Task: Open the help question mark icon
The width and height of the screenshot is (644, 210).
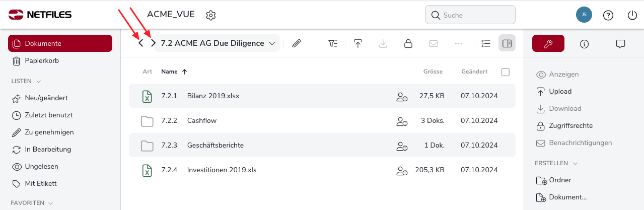Action: click(x=608, y=15)
